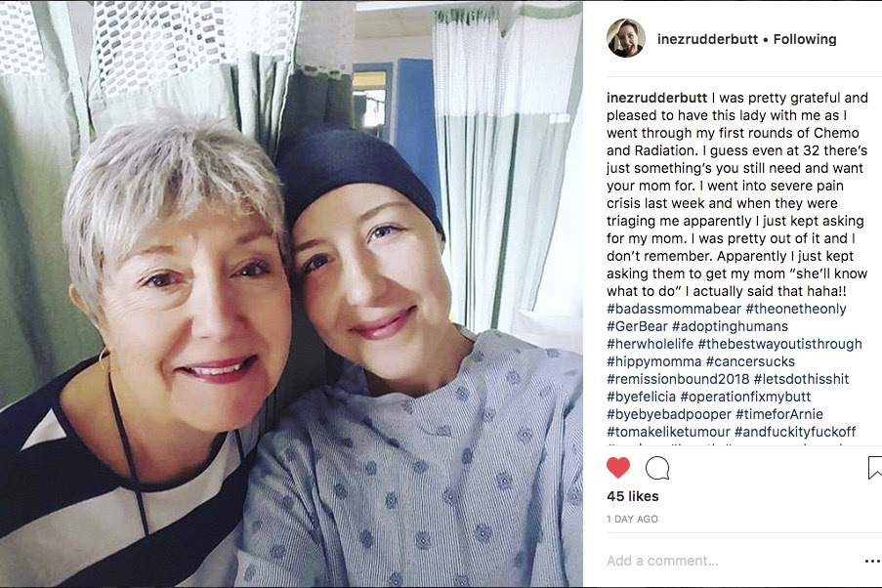This screenshot has height=588, width=882.
Task: Save post with the bookmark icon
Action: [875, 468]
